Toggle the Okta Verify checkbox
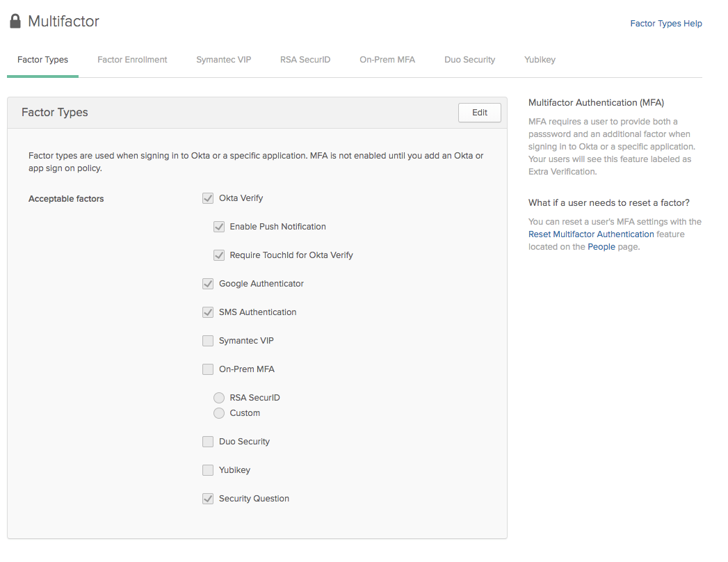The height and width of the screenshot is (562, 728). [208, 198]
